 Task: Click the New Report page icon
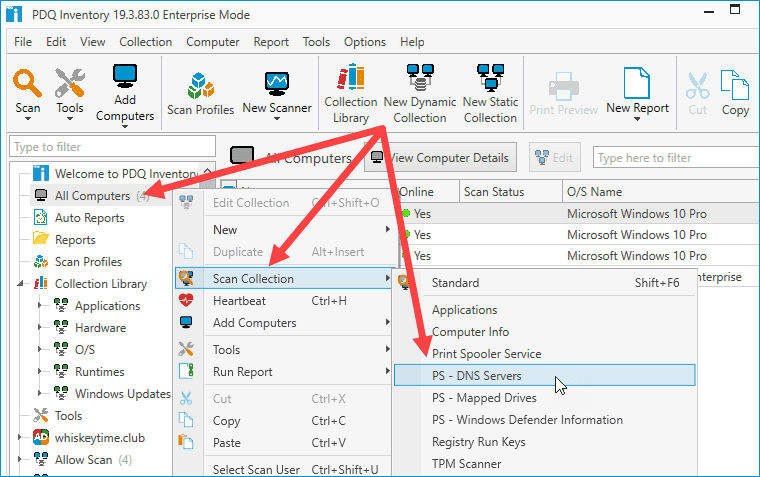point(637,83)
